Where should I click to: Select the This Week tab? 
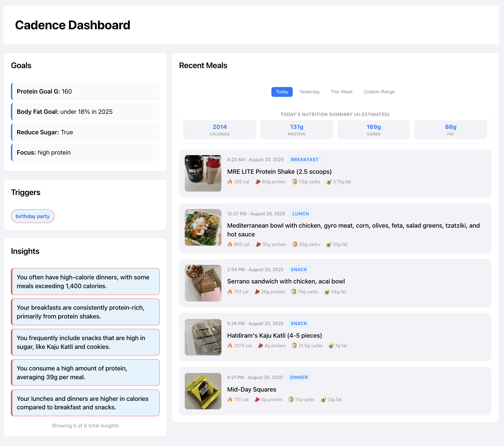coord(341,92)
